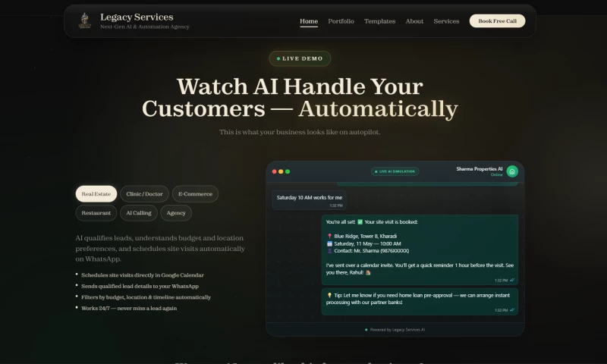The height and width of the screenshot is (364, 607).
Task: Click the 'Watch AI Handle Your Customers' headline
Action: pyautogui.click(x=300, y=98)
